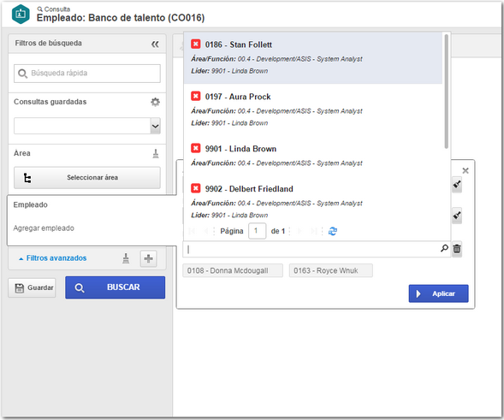Image resolution: width=504 pixels, height=420 pixels.
Task: Collapse the Filtros avanzados section
Action: 53,258
